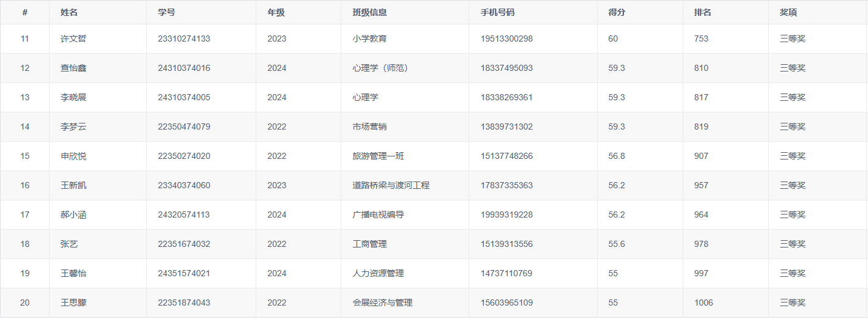
Task: Click the 姓名 column header
Action: 69,12
